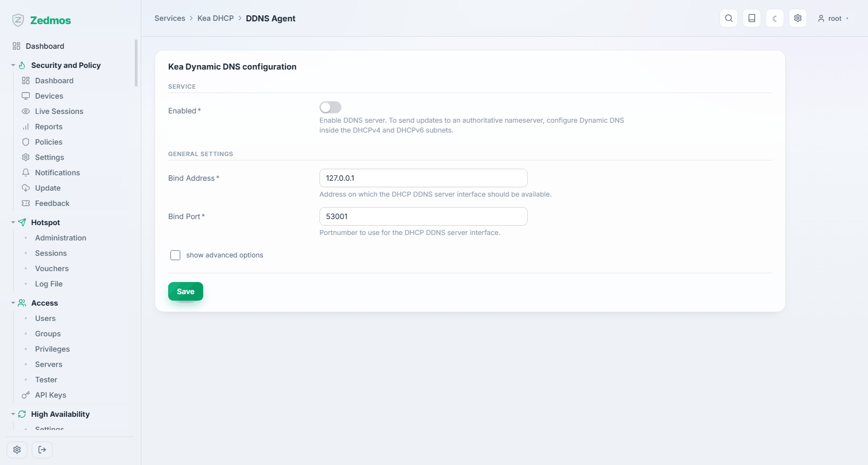The image size is (868, 465).
Task: Click the logout icon in sidebar footer
Action: click(42, 450)
